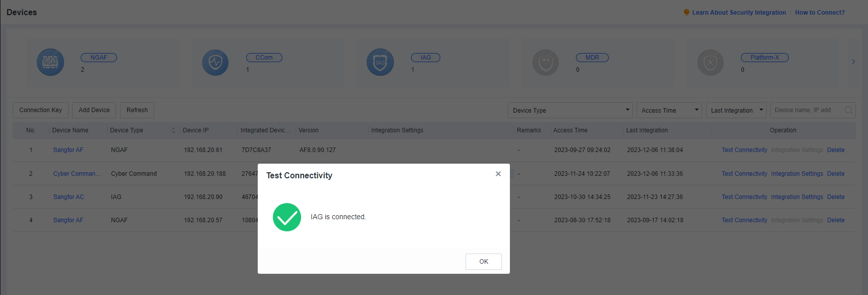Expand the Access Time dropdown
Screen dimensions: 868x295
point(669,110)
